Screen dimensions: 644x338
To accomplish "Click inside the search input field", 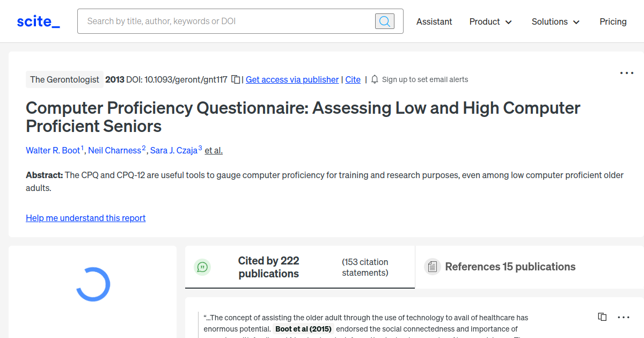I will click(225, 21).
